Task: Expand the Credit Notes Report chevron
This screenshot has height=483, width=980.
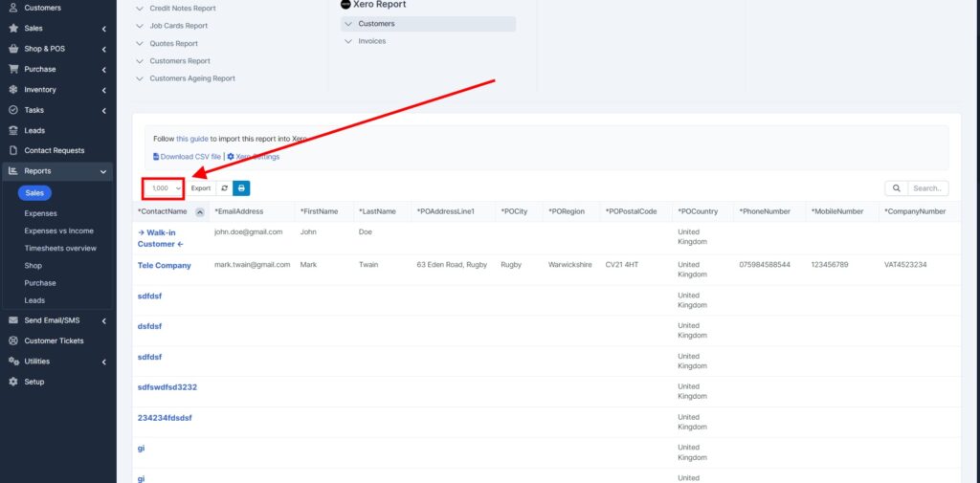Action: pos(140,9)
